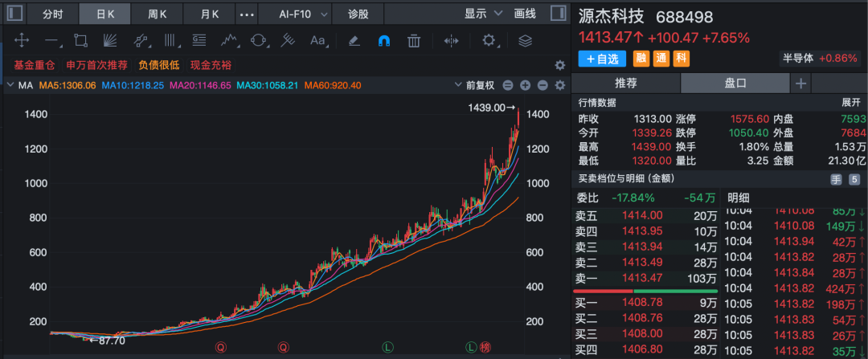The height and width of the screenshot is (359, 868).
Task: Toggle the right sidebar panel icon
Action: [557, 14]
